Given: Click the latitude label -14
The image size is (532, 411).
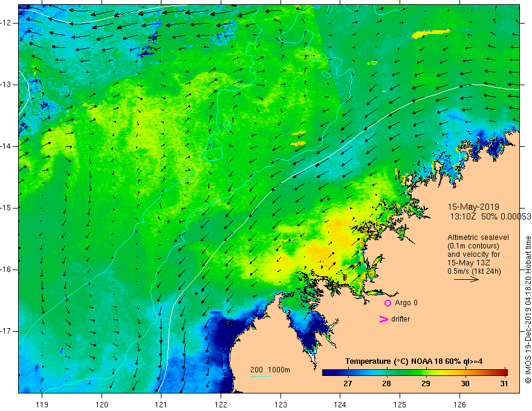Looking at the screenshot, I should pos(7,146).
